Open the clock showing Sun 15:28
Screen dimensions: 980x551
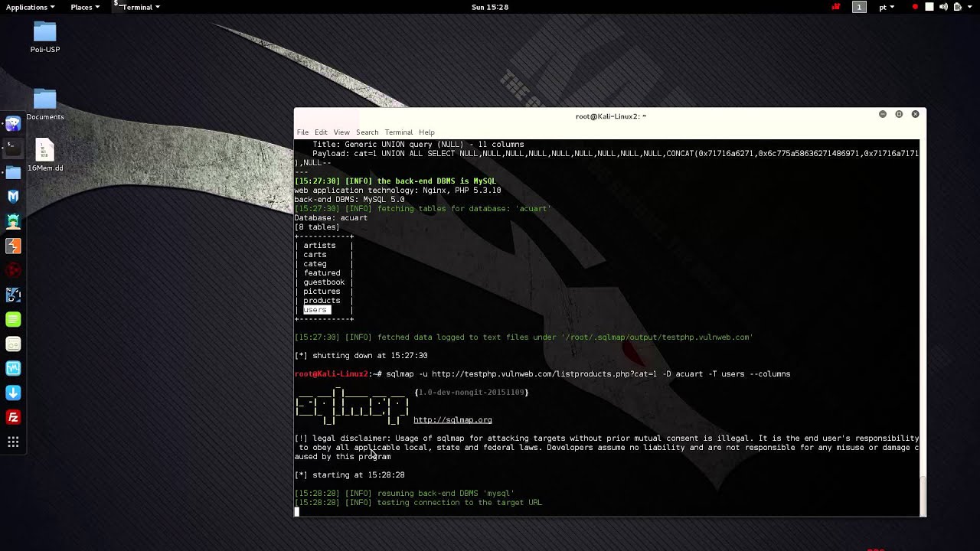(490, 7)
